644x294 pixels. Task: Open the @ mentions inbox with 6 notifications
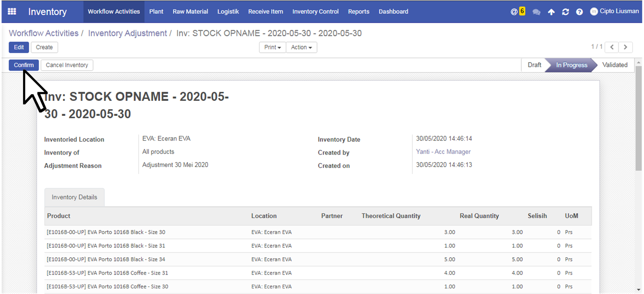(518, 11)
